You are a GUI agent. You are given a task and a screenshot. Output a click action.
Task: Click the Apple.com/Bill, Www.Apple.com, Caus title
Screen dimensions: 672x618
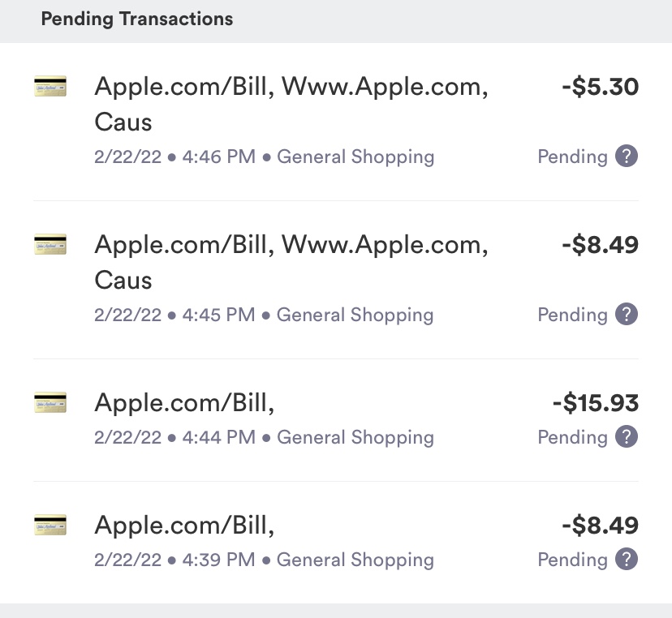[292, 86]
